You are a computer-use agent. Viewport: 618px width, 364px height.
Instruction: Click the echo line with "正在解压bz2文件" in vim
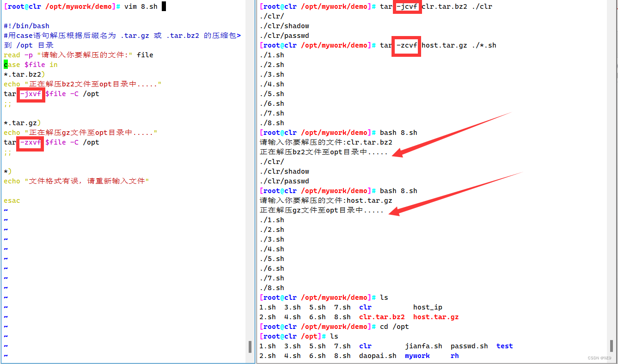[83, 84]
